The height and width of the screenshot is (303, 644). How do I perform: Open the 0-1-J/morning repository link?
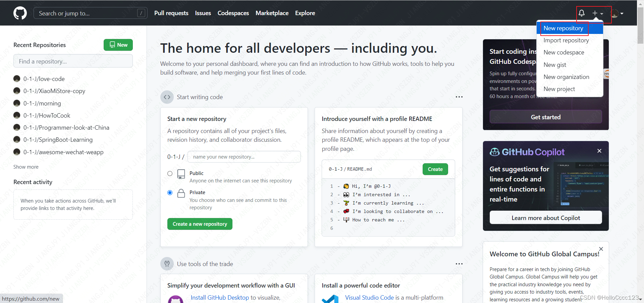(x=42, y=103)
